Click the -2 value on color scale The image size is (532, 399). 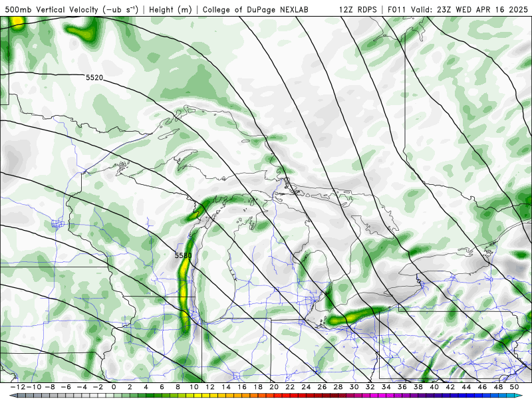pyautogui.click(x=98, y=387)
